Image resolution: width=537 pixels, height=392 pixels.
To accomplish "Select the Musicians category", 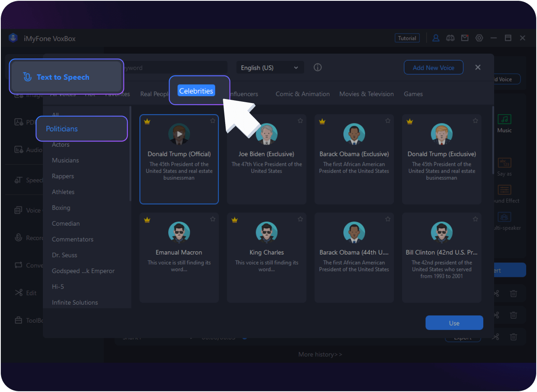I will pyautogui.click(x=65, y=160).
